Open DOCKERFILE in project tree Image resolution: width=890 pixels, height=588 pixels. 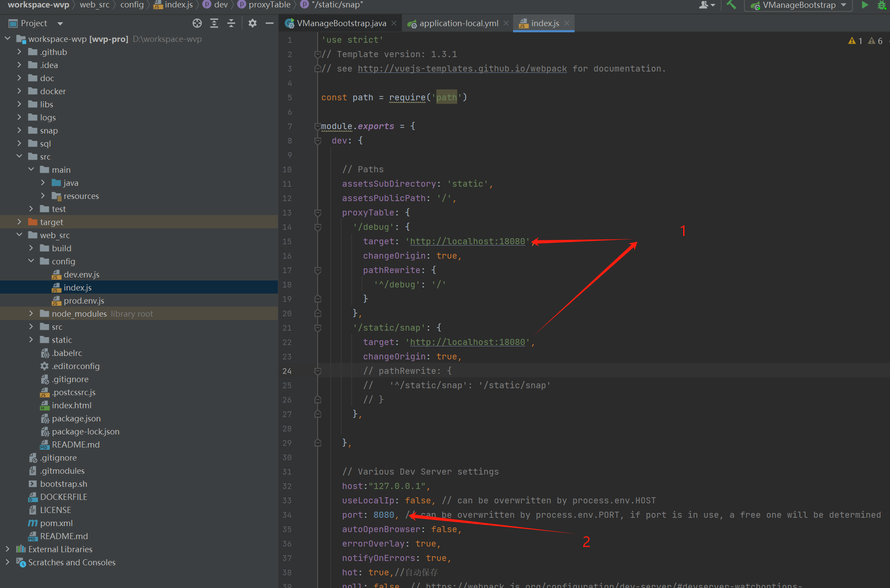point(63,497)
